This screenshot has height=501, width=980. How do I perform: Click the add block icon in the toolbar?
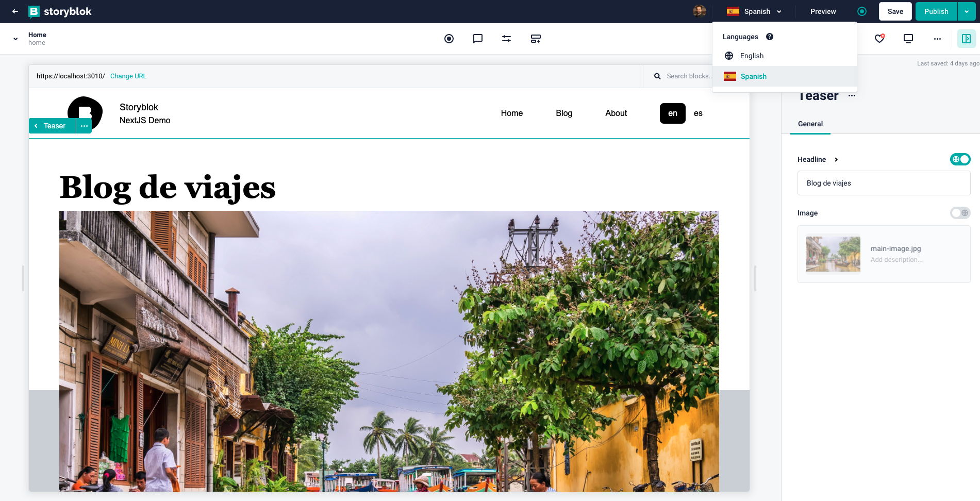(536, 39)
